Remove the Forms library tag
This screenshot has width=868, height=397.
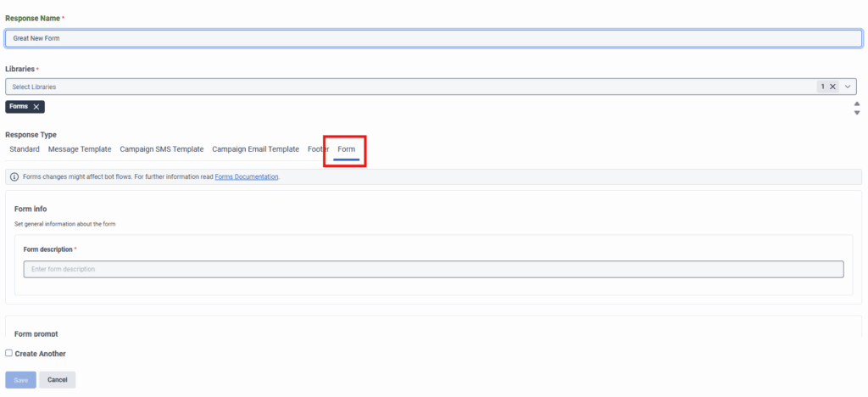click(36, 107)
